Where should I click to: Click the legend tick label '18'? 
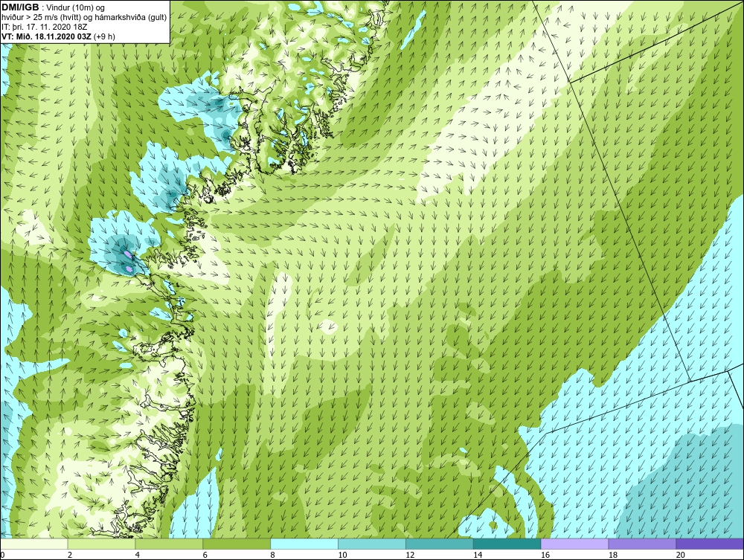point(612,555)
